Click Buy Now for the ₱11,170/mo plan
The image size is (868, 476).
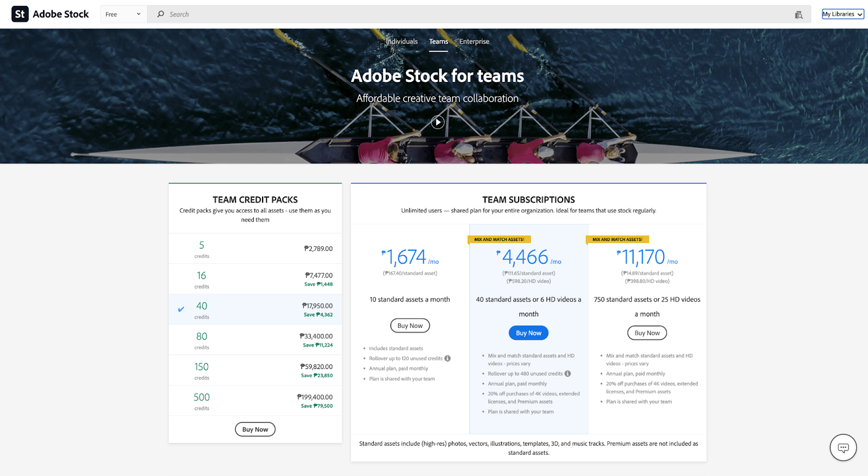[x=647, y=333]
